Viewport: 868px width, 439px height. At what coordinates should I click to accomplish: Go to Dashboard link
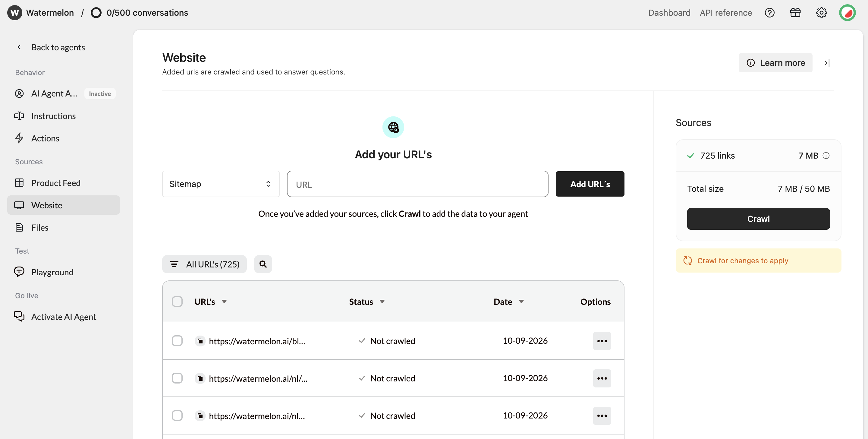(669, 13)
